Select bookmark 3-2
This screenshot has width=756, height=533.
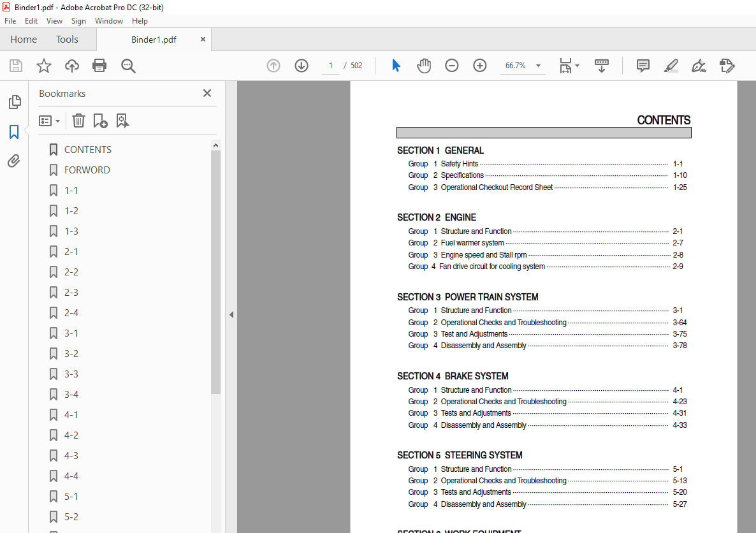coord(71,354)
